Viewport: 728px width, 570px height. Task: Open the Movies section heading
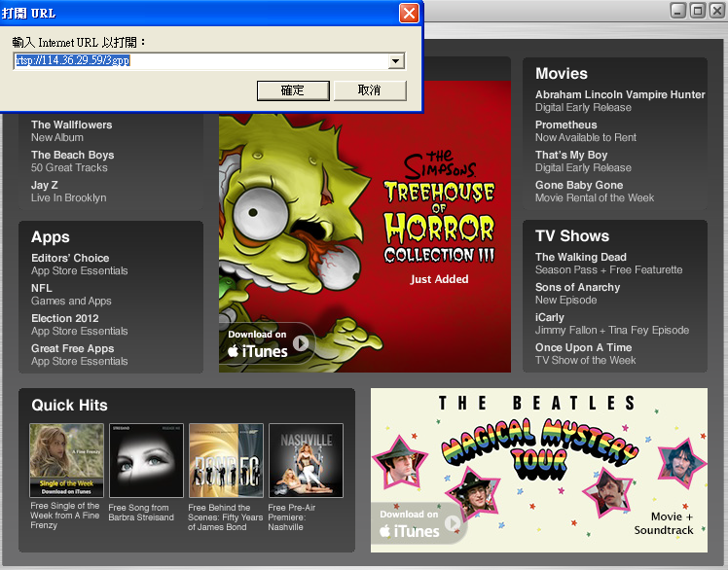pos(562,73)
